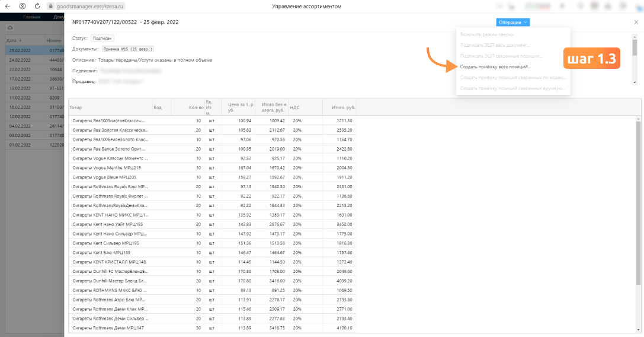Open the Приемка №15 (25 февр.) document tag

pos(128,49)
